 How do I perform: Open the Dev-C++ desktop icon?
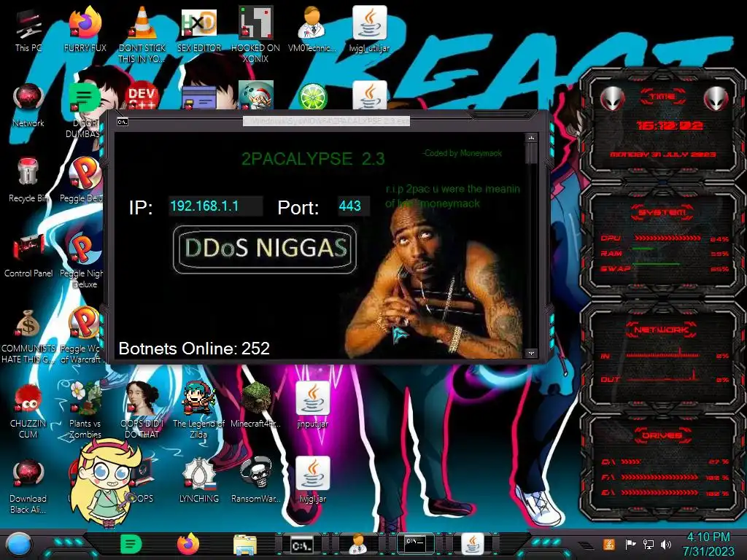(142, 96)
